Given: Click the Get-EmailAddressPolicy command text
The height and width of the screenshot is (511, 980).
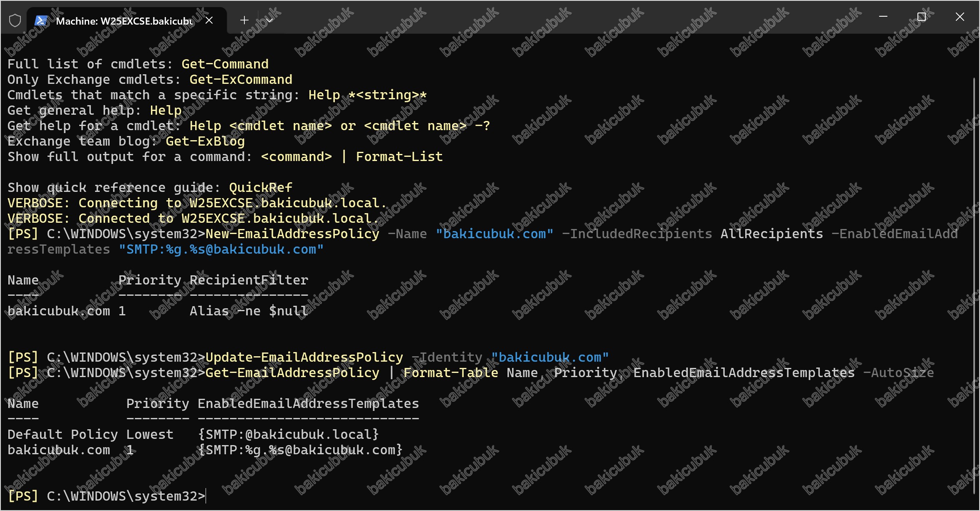Looking at the screenshot, I should tap(292, 373).
